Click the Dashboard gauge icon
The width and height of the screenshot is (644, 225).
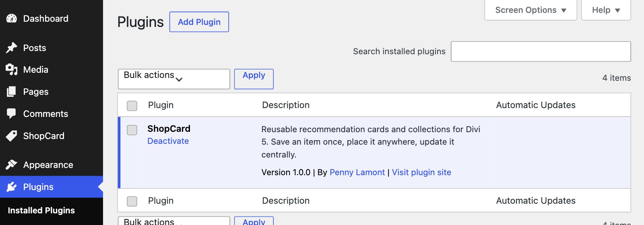pos(12,18)
